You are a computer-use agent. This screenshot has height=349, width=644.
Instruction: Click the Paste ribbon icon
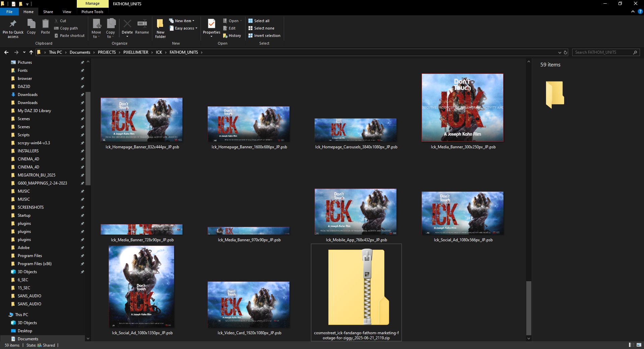[45, 24]
